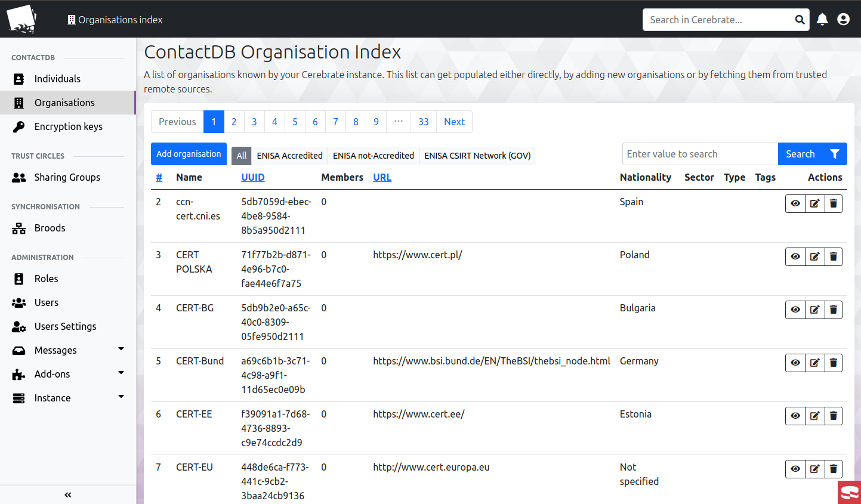Screen dimensions: 861x504
Task: Click the http://www.cert.europa.eu URL text
Action: point(431,467)
